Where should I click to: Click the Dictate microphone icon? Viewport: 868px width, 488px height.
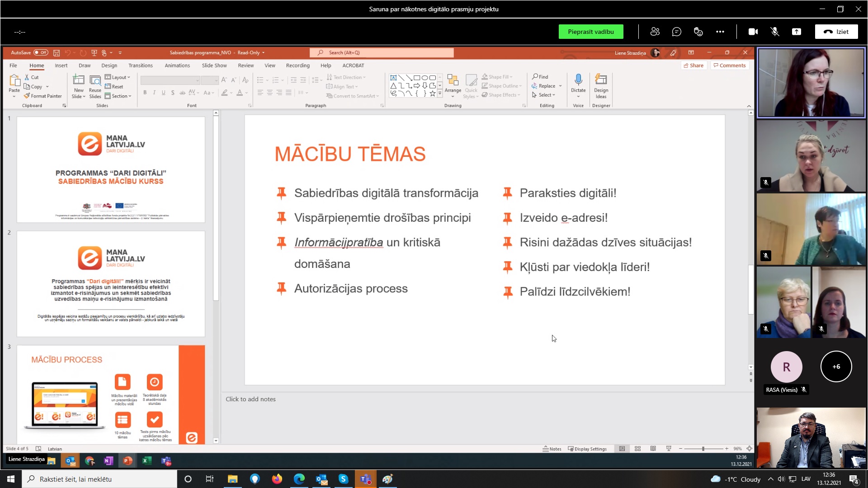578,80
